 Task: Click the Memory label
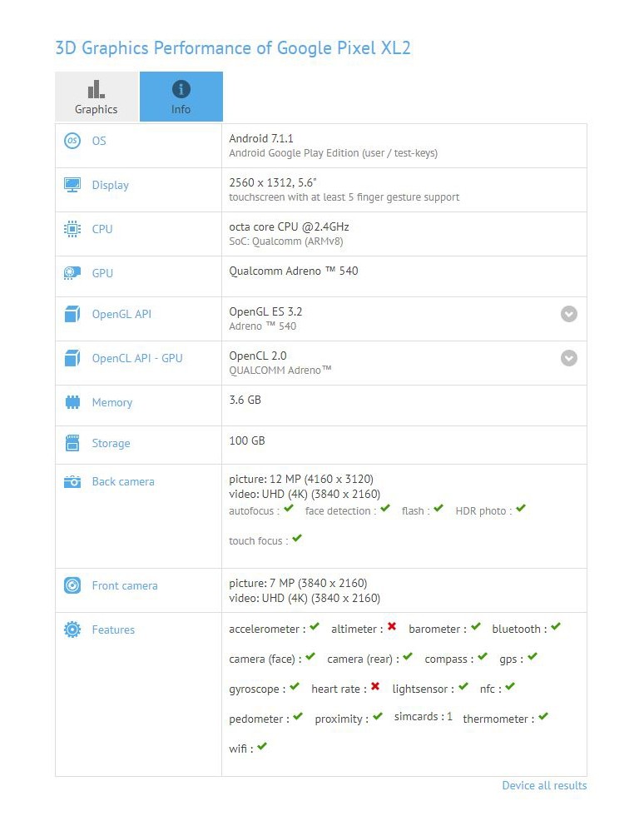pos(112,402)
